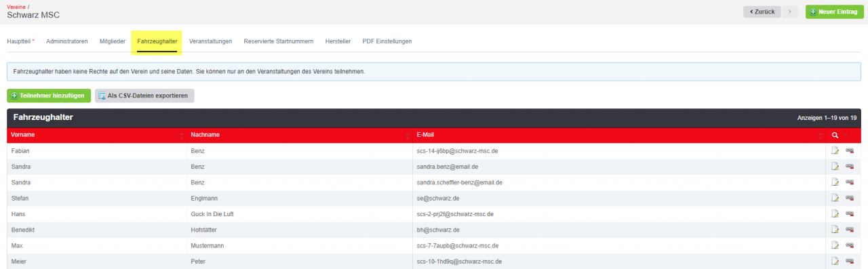Unlink Stefan Englmann from the club
The image size is (868, 269).
point(850,198)
